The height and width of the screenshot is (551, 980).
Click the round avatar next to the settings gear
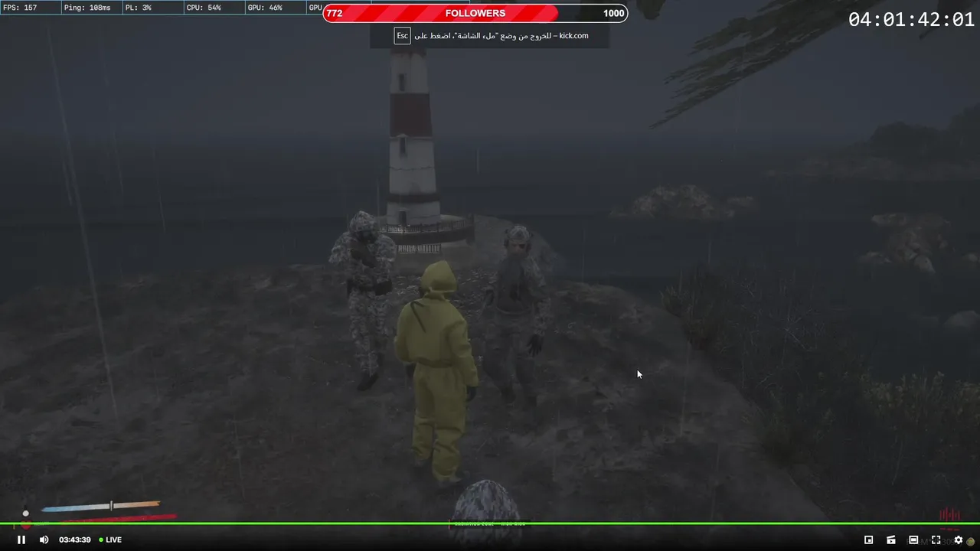(x=971, y=541)
